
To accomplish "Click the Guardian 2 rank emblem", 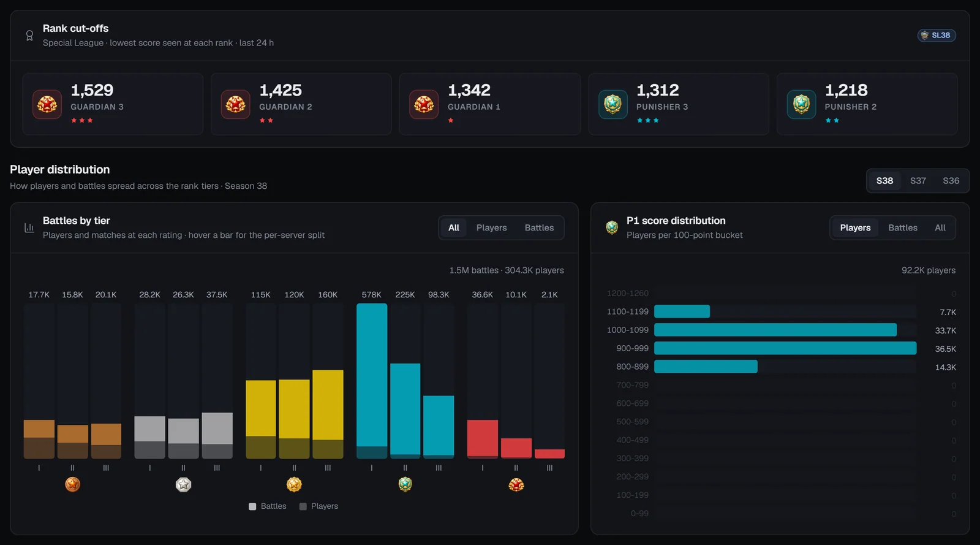I will (236, 104).
